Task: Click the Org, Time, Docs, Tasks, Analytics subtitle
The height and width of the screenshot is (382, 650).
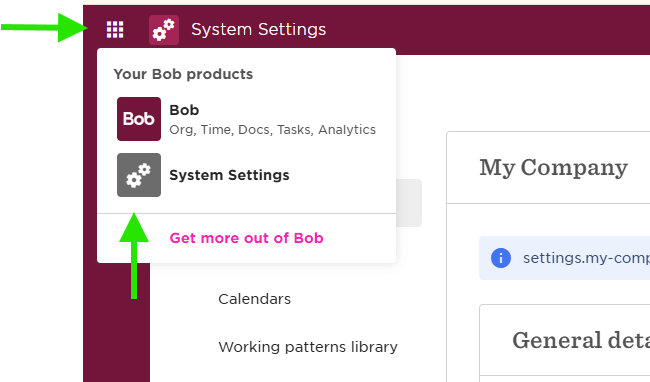Action: [x=272, y=130]
